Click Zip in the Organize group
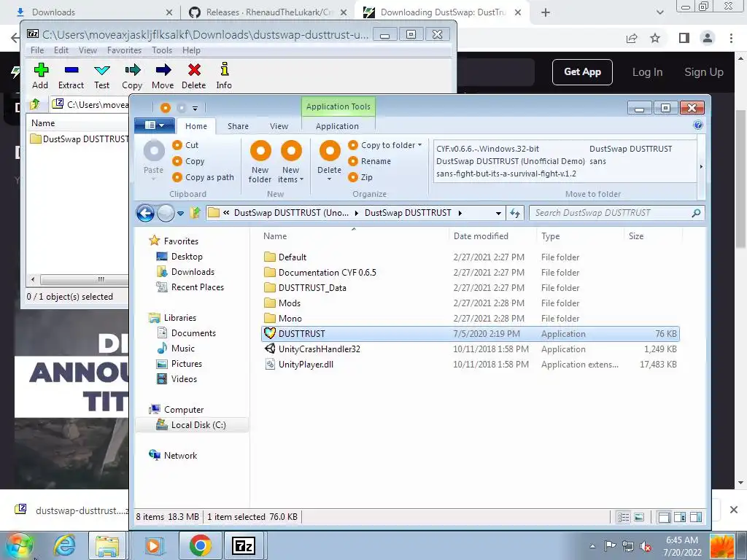The height and width of the screenshot is (560, 747). pos(360,177)
